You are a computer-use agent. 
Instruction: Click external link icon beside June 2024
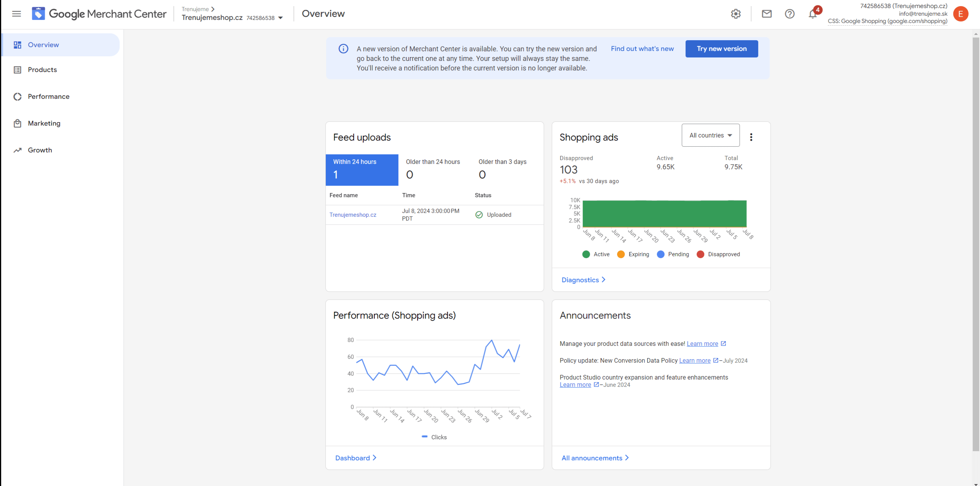coord(596,385)
